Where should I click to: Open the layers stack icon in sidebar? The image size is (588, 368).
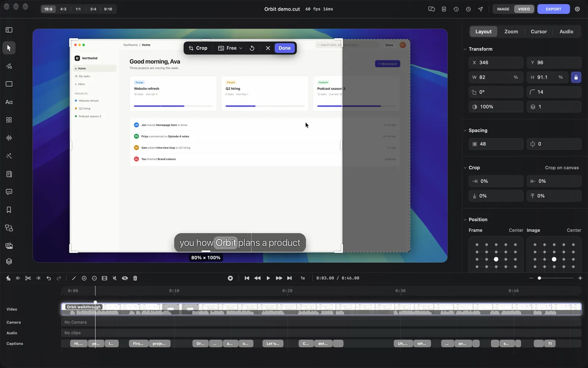9,261
